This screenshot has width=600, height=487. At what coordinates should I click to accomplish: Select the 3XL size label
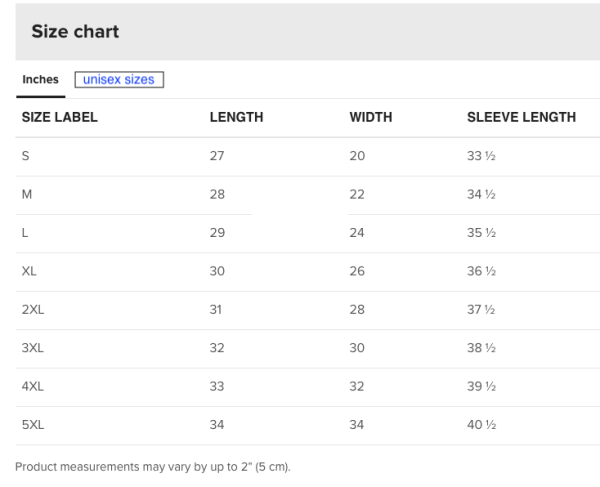[33, 348]
